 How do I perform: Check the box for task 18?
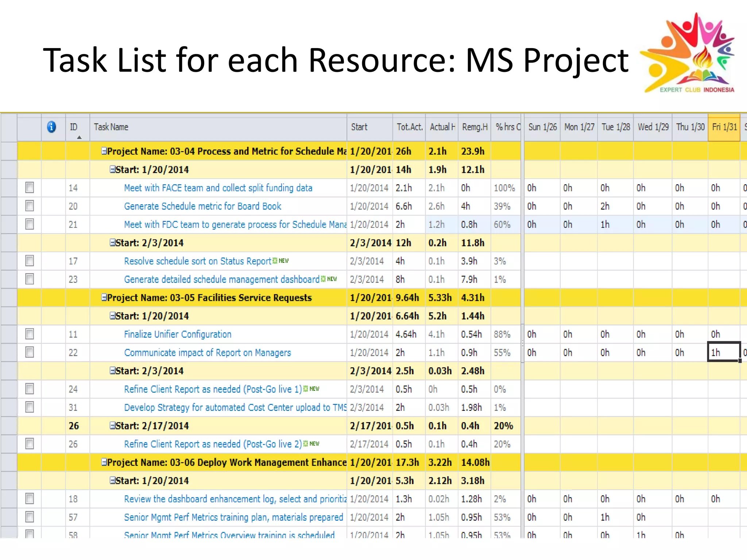coord(30,498)
